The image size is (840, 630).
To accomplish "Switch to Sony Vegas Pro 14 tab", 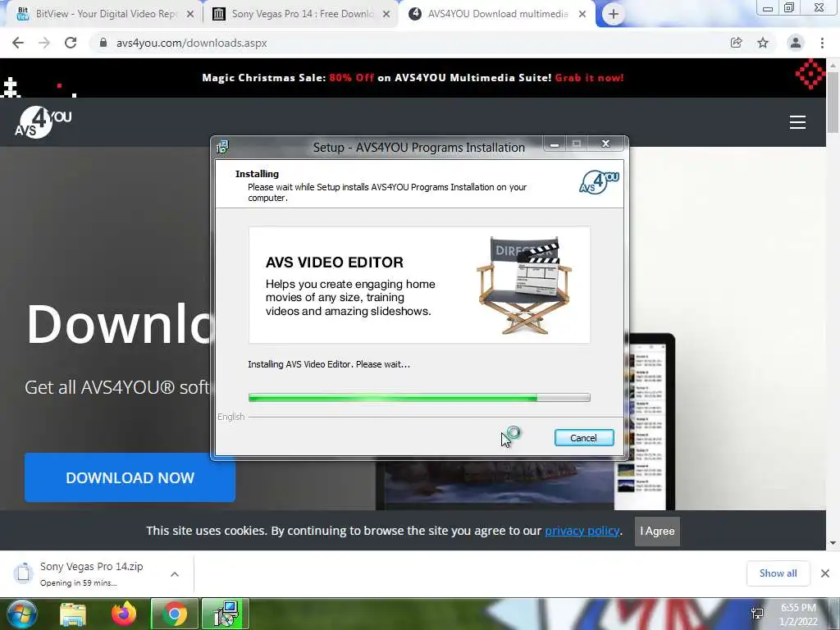I will pos(300,14).
